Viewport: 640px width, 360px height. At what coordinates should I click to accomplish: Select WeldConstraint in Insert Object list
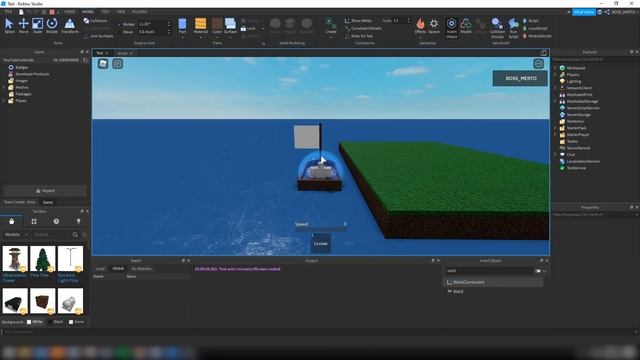pos(493,282)
